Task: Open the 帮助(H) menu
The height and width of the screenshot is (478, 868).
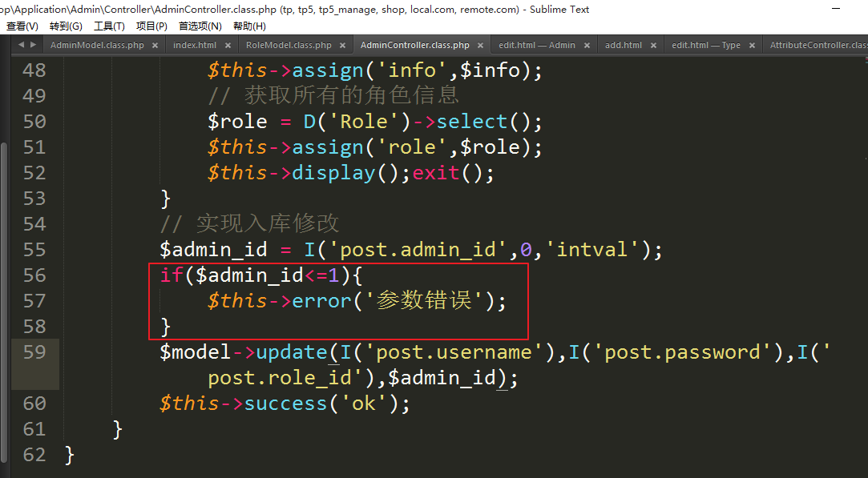Action: point(249,26)
